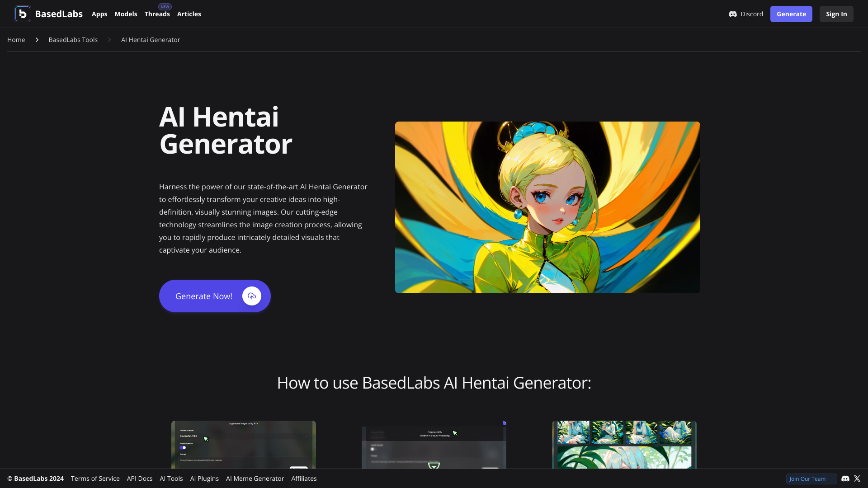Open the Apps menu
The image size is (868, 488).
click(99, 14)
